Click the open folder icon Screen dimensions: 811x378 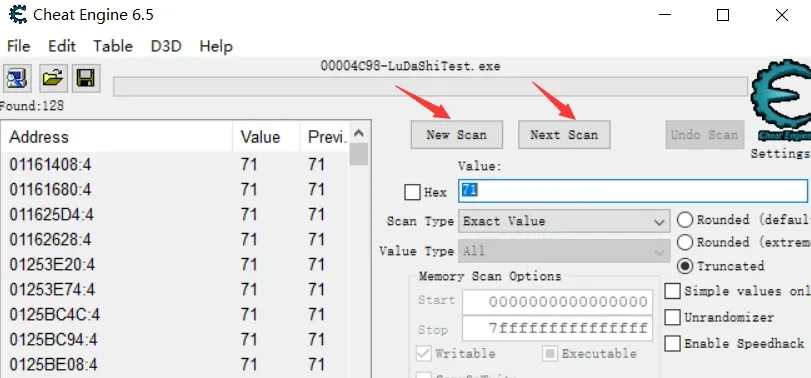coord(52,79)
